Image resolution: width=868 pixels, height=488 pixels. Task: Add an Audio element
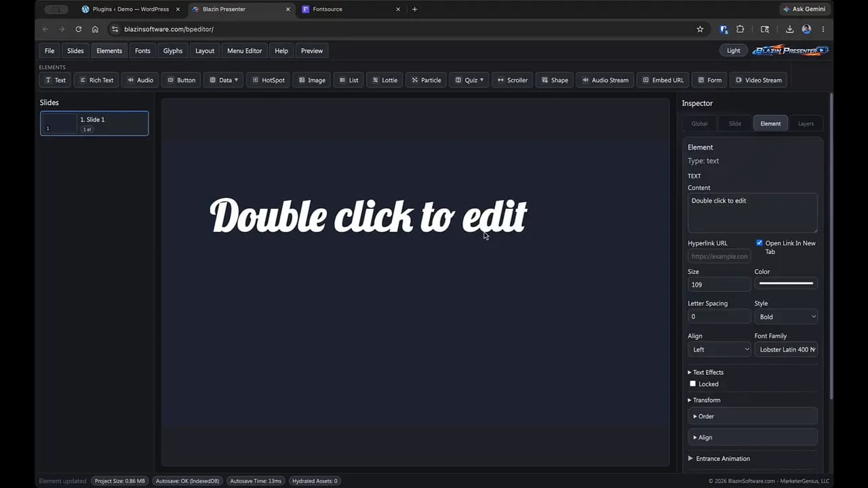[140, 80]
